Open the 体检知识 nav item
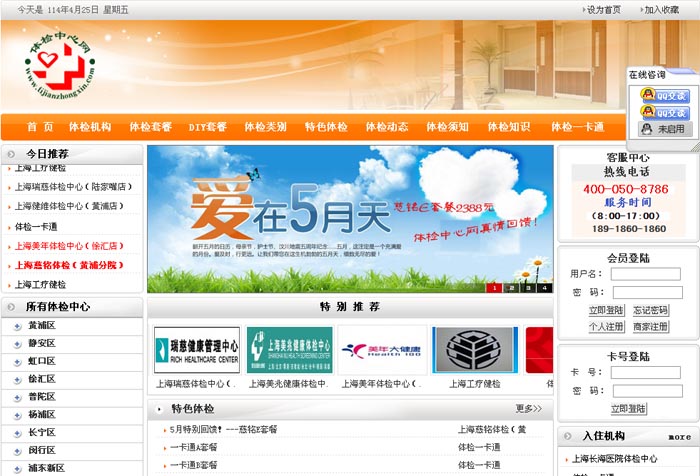Image resolution: width=700 pixels, height=476 pixels. tap(508, 127)
